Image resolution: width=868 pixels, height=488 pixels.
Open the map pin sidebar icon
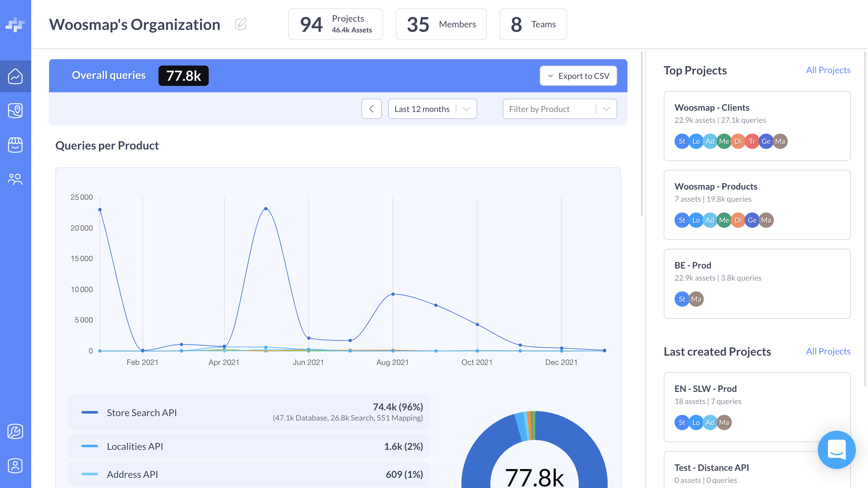pos(15,111)
